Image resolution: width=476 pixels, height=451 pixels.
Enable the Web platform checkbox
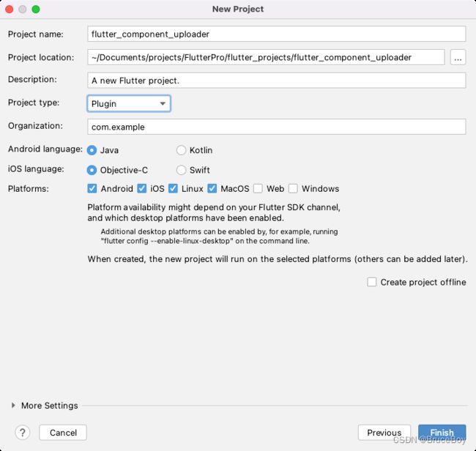(258, 188)
